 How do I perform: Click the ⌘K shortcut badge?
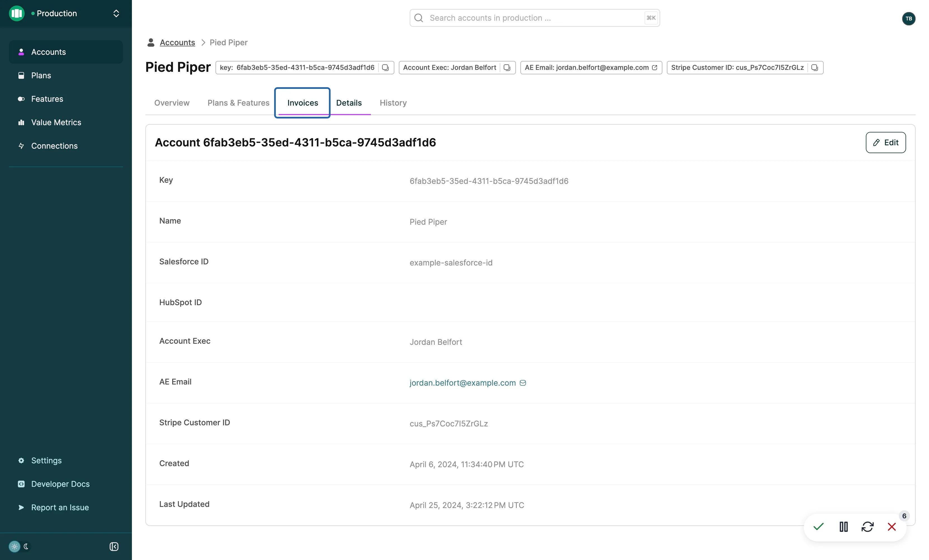click(651, 18)
